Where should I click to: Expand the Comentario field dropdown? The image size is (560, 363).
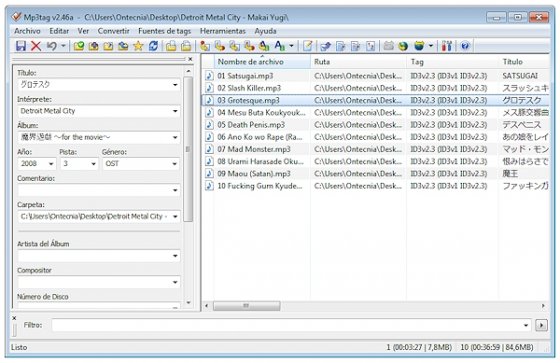(x=175, y=190)
